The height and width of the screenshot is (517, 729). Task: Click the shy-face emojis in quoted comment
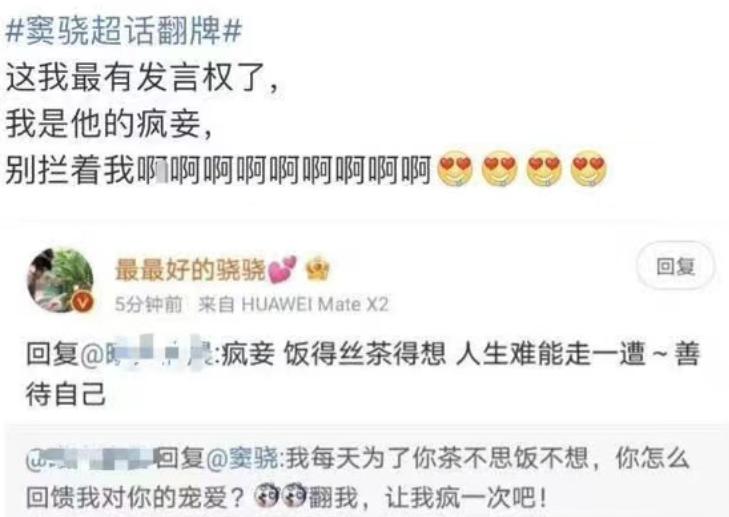tap(280, 497)
